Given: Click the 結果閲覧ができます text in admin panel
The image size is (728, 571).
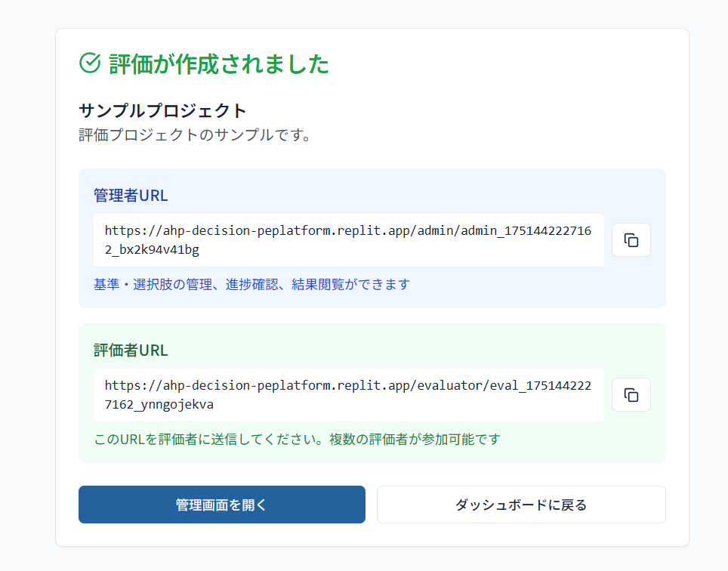Looking at the screenshot, I should [350, 284].
